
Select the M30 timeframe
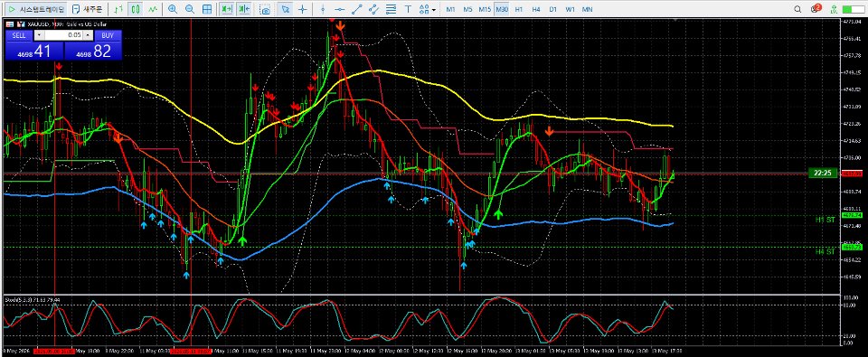coord(502,9)
